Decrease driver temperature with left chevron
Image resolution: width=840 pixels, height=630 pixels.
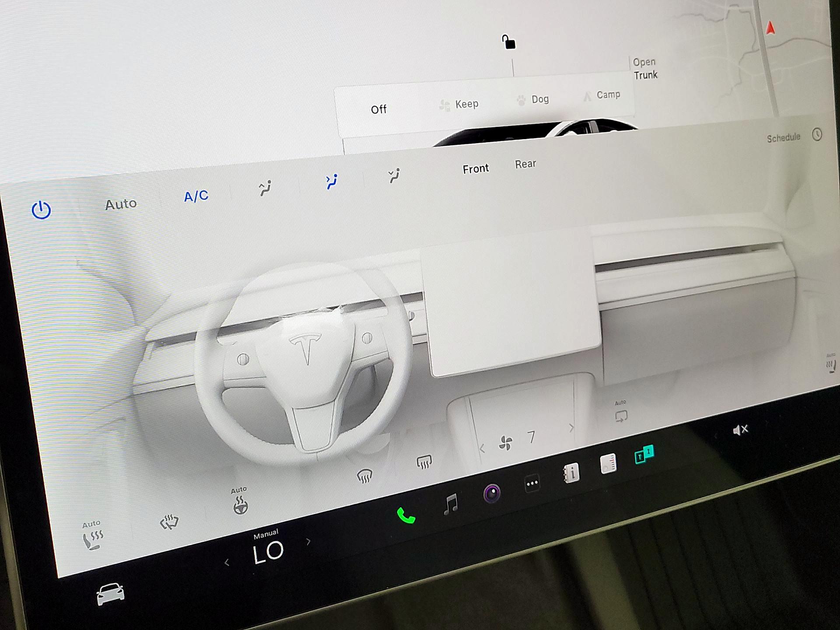[227, 563]
